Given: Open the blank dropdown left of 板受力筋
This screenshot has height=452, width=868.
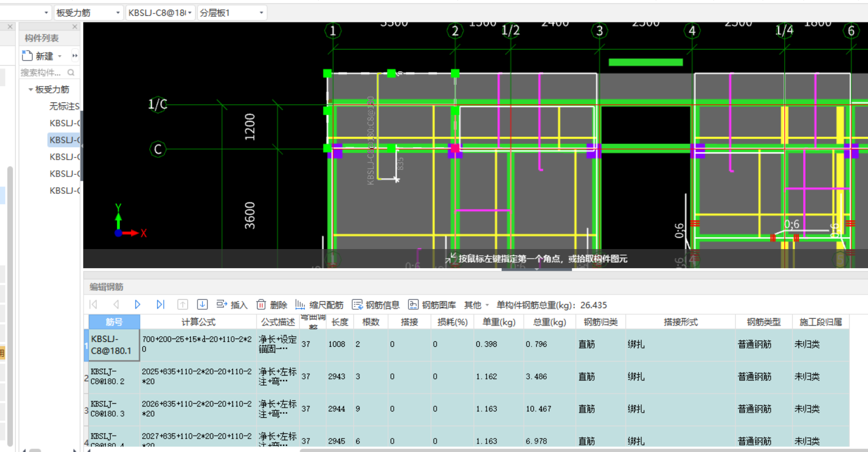Looking at the screenshot, I should 26,12.
